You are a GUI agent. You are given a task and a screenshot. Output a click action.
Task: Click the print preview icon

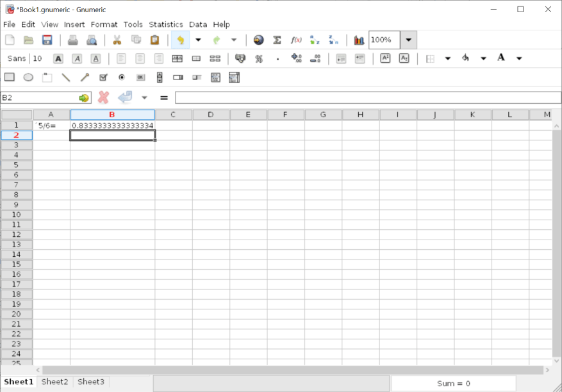(92, 40)
